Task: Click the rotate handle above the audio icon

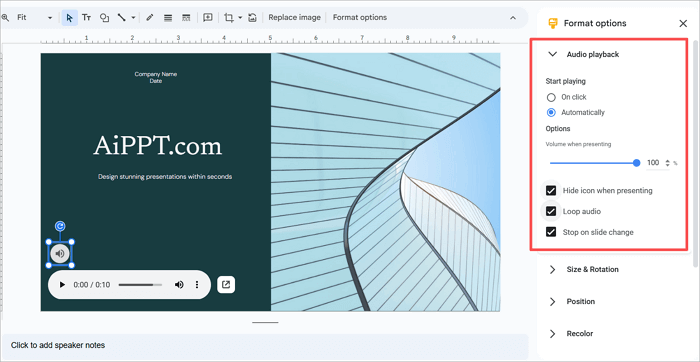Action: click(x=60, y=227)
